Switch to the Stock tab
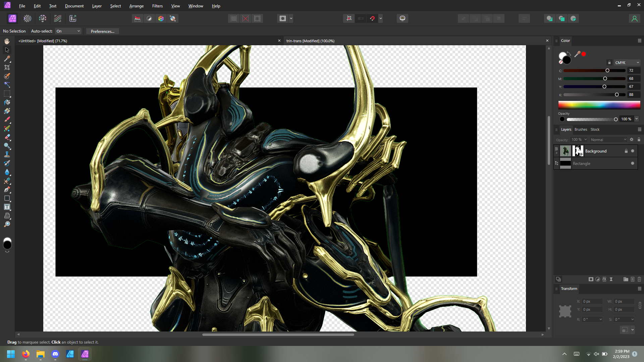The height and width of the screenshot is (362, 644). pyautogui.click(x=595, y=129)
